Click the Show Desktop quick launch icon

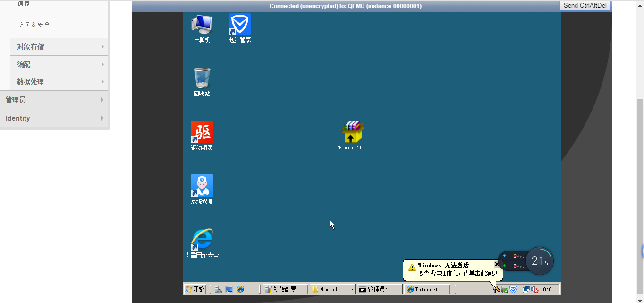(x=229, y=289)
